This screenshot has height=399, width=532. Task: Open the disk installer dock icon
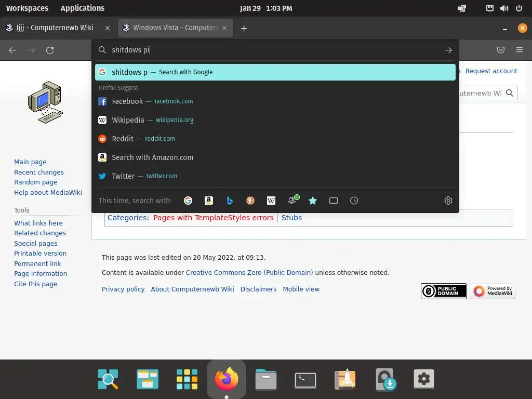386,379
